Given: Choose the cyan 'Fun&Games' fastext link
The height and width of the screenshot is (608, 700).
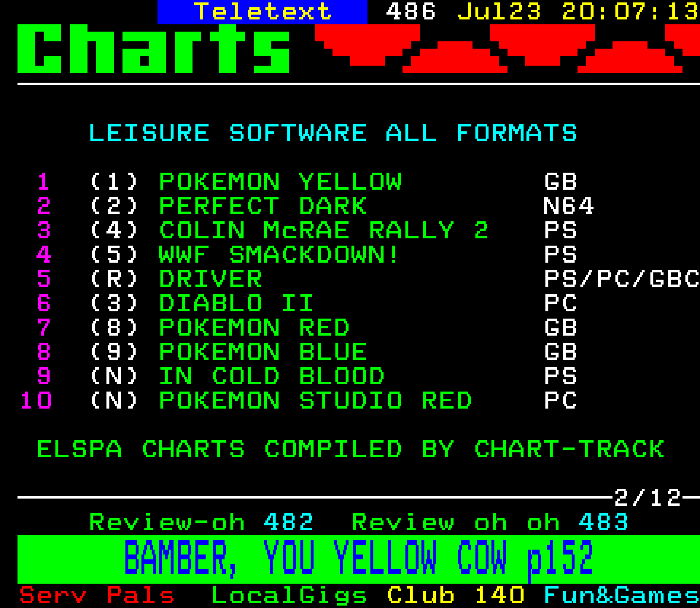Looking at the screenshot, I should [622, 595].
